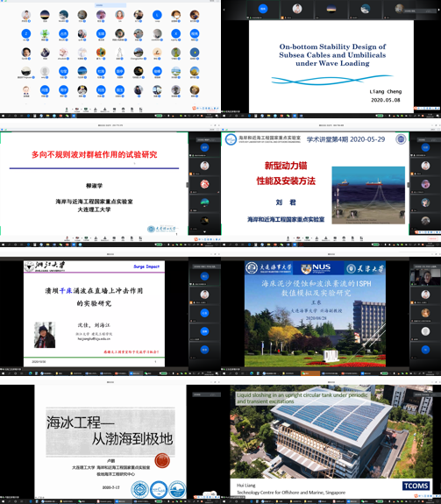Click the WeChat icon in the gallery window's taskbar
The image size is (441, 504).
point(68,116)
